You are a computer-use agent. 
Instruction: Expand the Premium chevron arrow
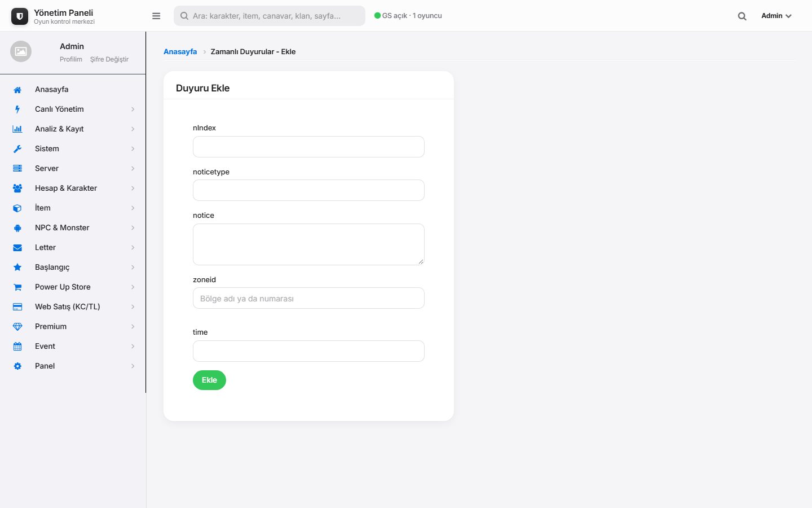coord(133,327)
